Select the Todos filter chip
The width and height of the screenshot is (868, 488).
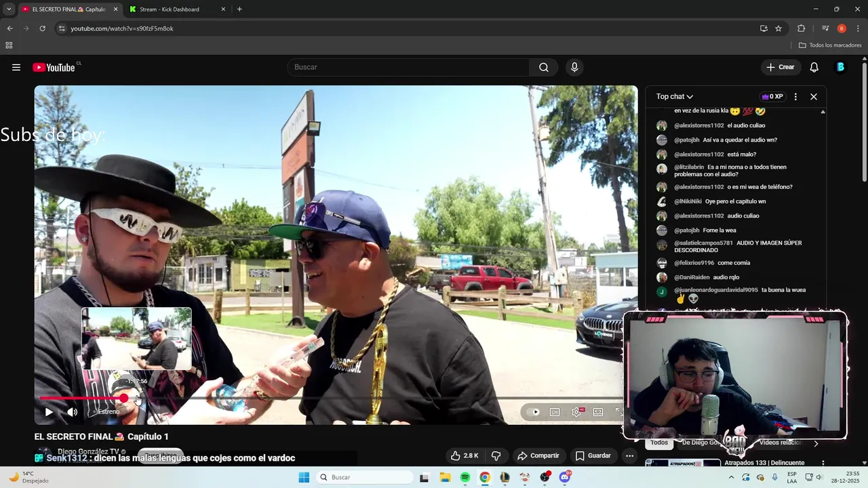click(x=659, y=443)
